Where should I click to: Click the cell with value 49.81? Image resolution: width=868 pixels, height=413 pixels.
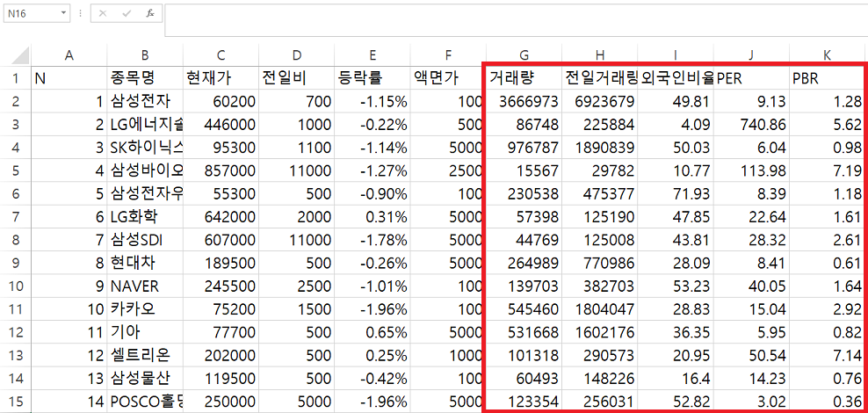676,101
